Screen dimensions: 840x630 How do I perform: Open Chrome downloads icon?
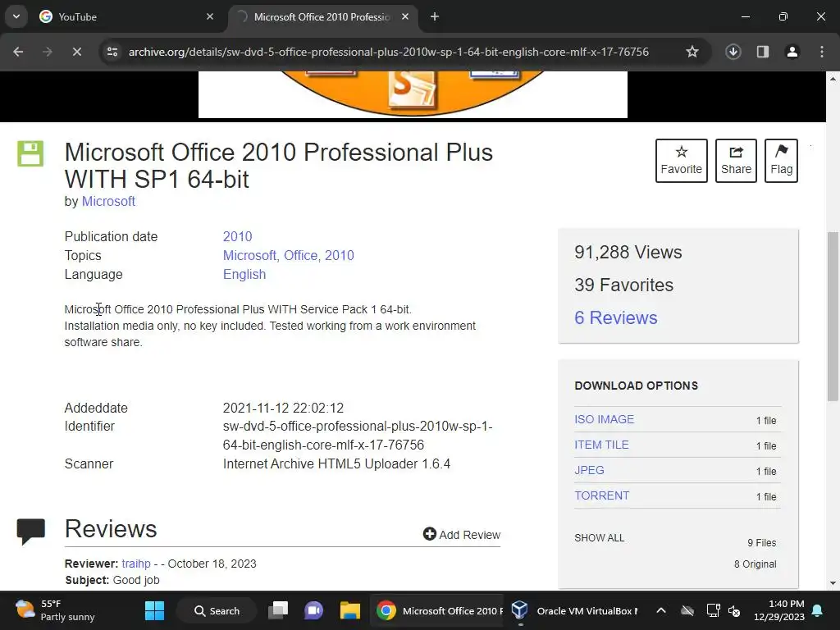(x=733, y=52)
